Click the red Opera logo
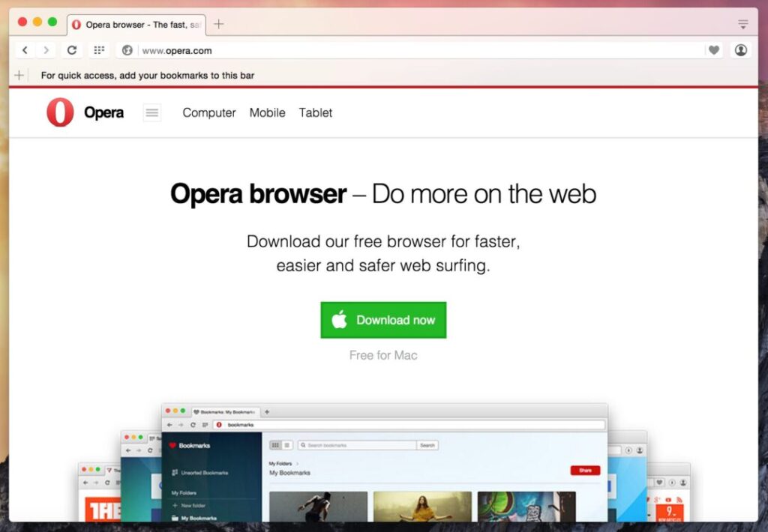The width and height of the screenshot is (768, 532). click(60, 112)
